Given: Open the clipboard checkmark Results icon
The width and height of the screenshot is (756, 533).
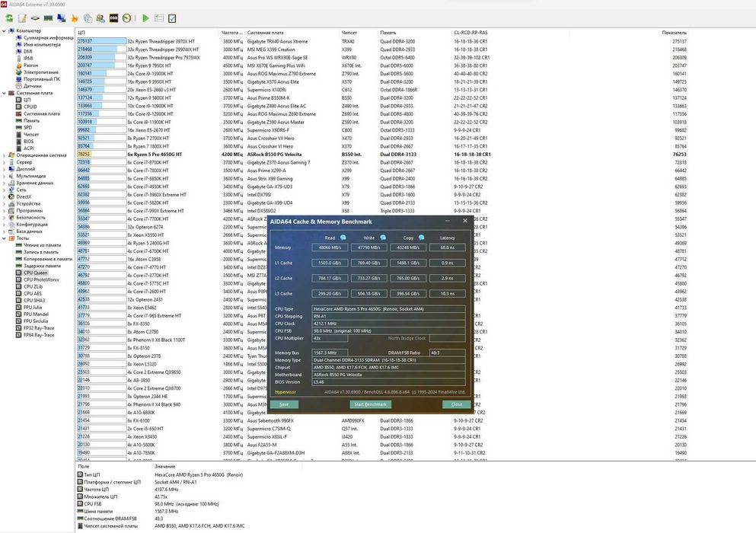Looking at the screenshot, I should click(x=172, y=18).
